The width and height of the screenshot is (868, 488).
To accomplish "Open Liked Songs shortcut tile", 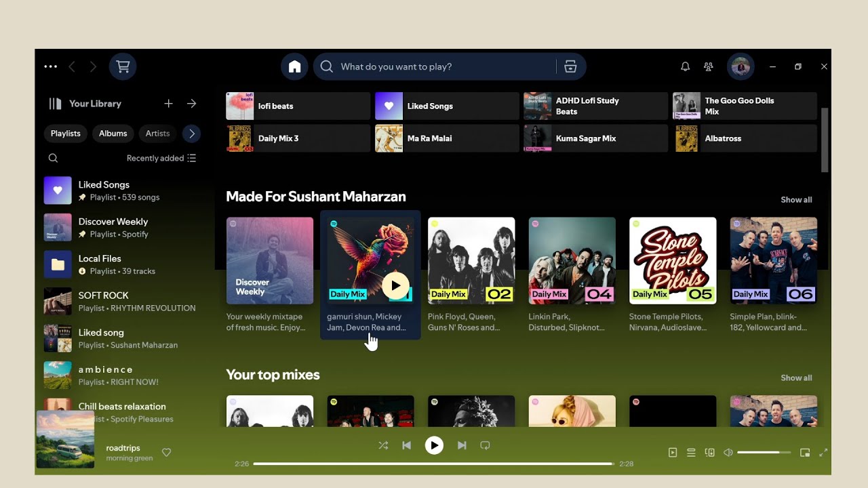I will click(448, 106).
